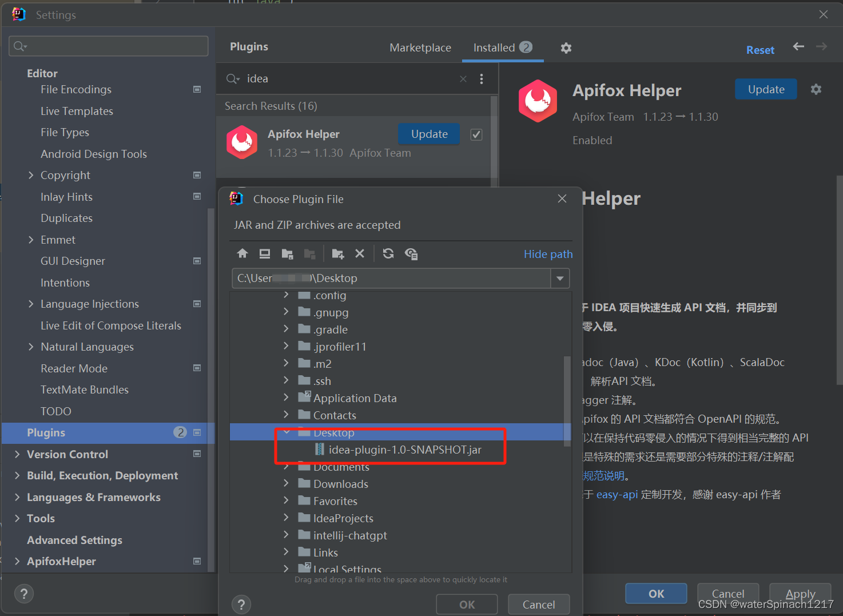Viewport: 843px width, 616px height.
Task: Click project-level icon next to Reader Mode
Action: [197, 368]
